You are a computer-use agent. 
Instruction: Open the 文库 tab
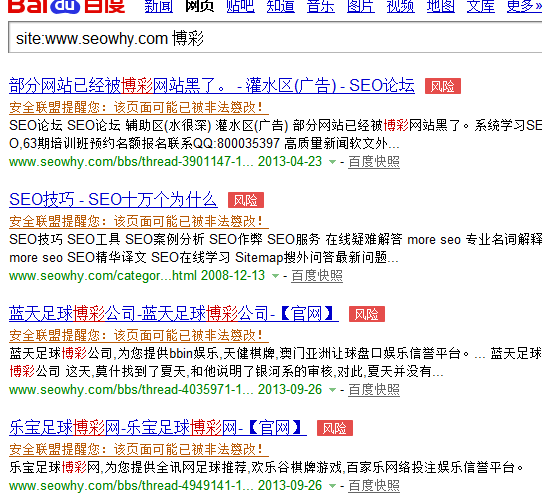pos(481,6)
